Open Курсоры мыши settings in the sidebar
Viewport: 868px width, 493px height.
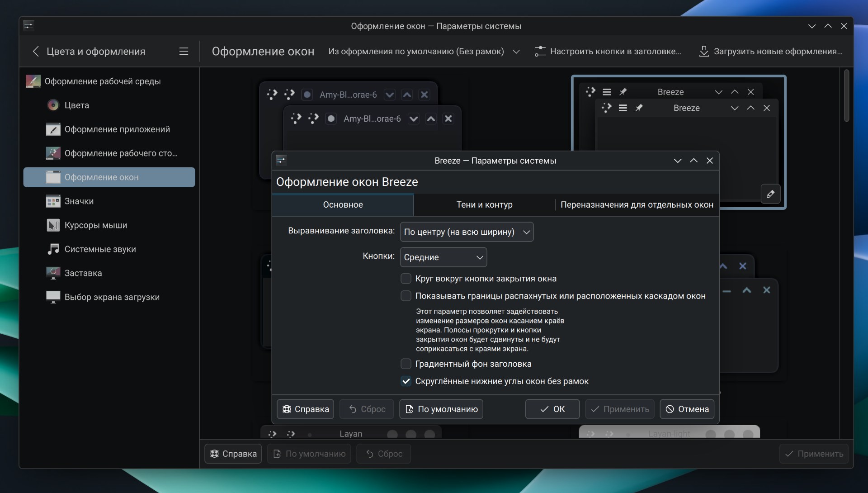point(95,225)
